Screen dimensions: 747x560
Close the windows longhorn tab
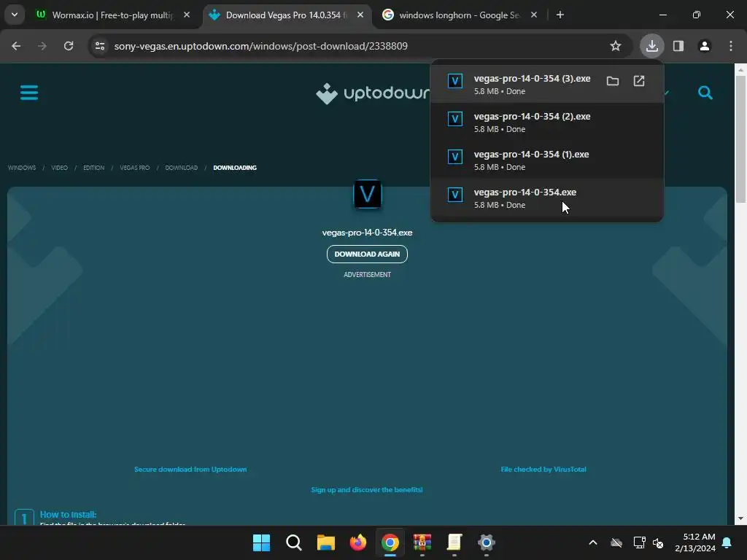(534, 15)
